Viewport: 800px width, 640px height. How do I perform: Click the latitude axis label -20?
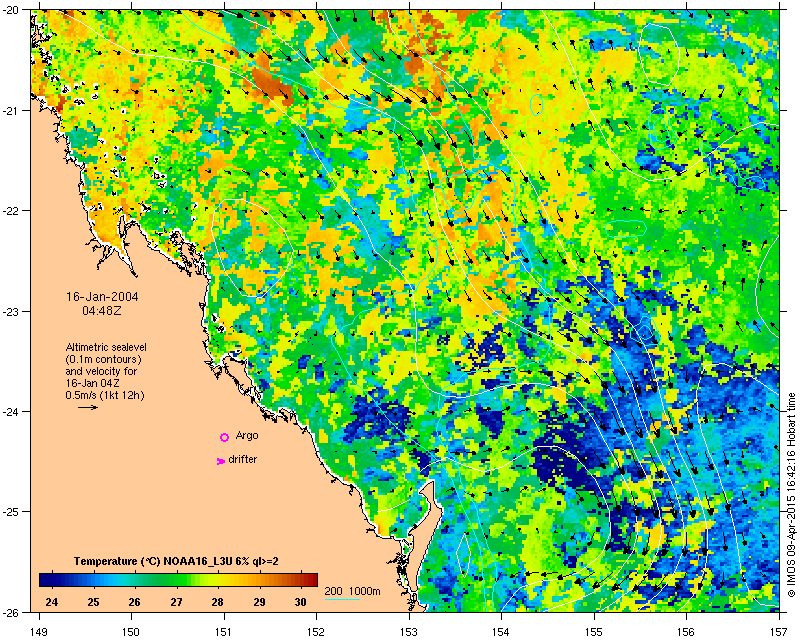[x=11, y=10]
